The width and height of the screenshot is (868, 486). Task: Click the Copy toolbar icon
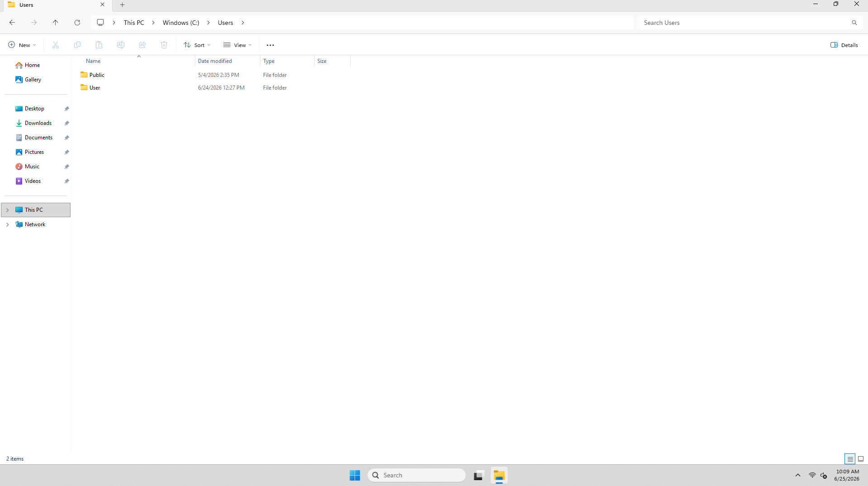coord(77,45)
